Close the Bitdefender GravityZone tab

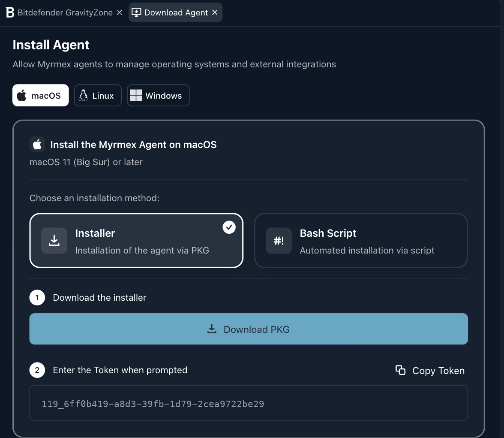coord(120,12)
